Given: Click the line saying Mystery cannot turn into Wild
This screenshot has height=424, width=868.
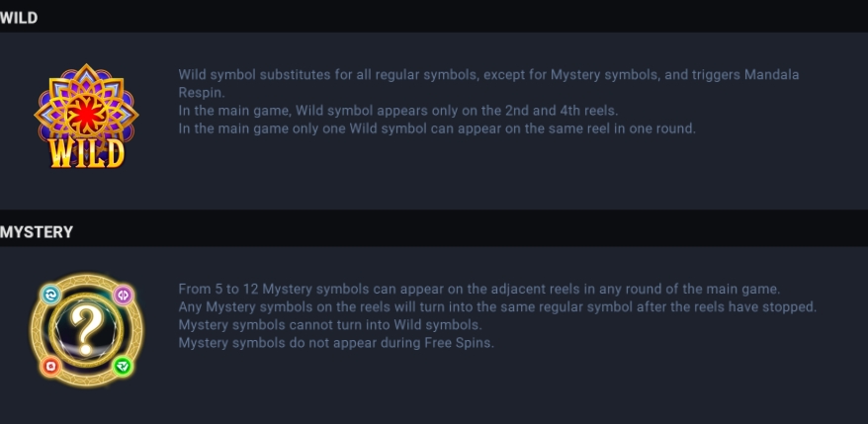Looking at the screenshot, I should tap(330, 324).
